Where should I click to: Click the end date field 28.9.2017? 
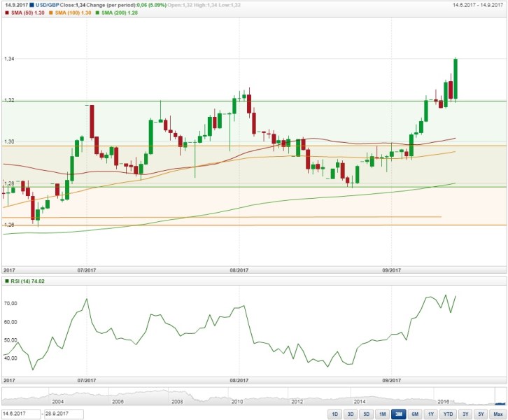(x=64, y=414)
